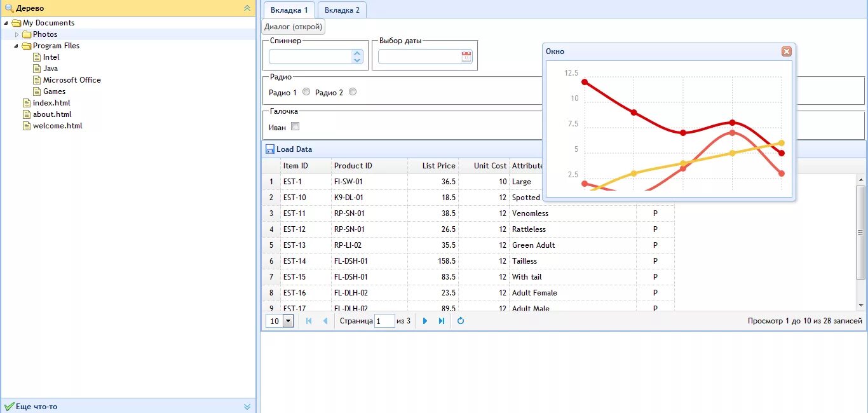Select the Радио 1 radio button
The height and width of the screenshot is (413, 868).
tap(306, 91)
